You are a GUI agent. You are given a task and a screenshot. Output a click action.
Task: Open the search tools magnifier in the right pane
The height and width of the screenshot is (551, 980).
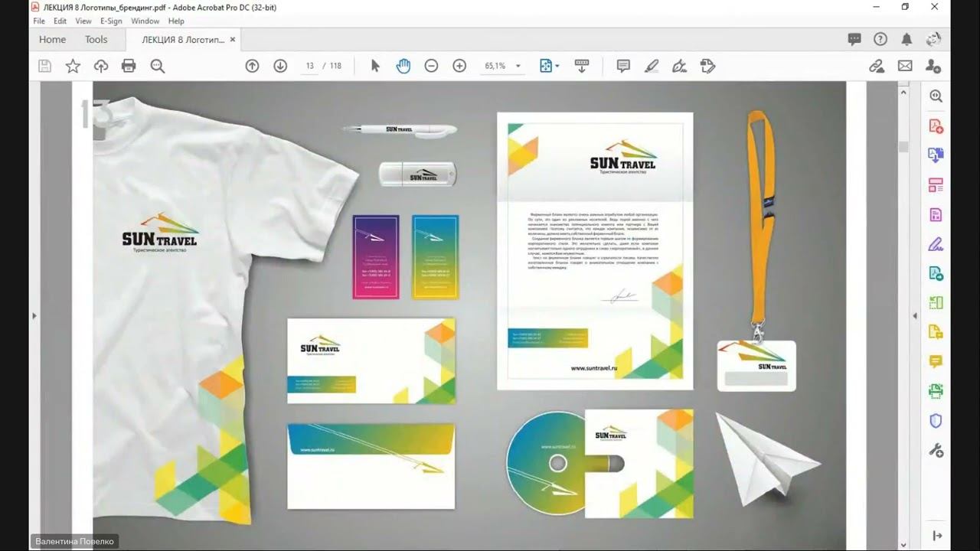pos(936,96)
